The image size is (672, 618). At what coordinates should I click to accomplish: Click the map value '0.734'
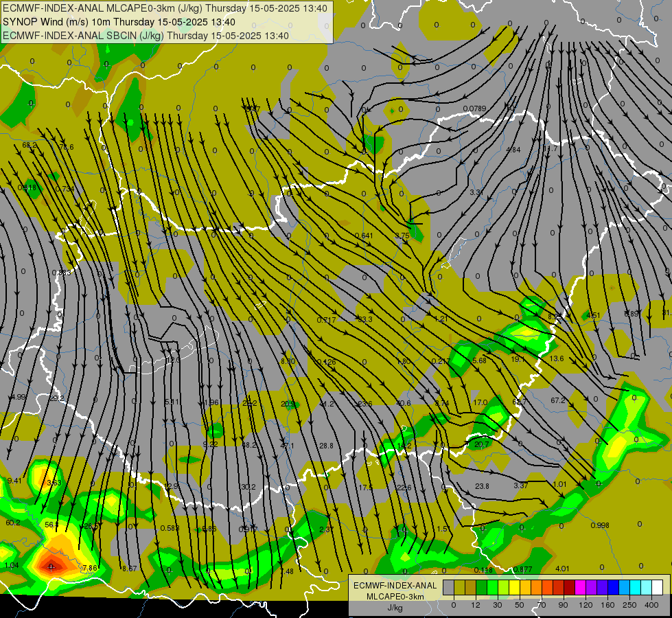tap(65, 189)
